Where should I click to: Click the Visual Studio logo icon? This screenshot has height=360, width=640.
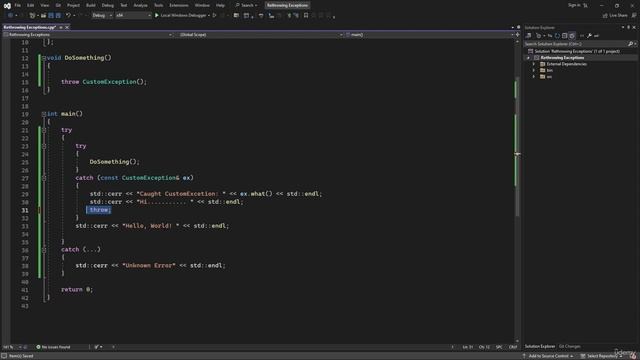click(x=7, y=6)
